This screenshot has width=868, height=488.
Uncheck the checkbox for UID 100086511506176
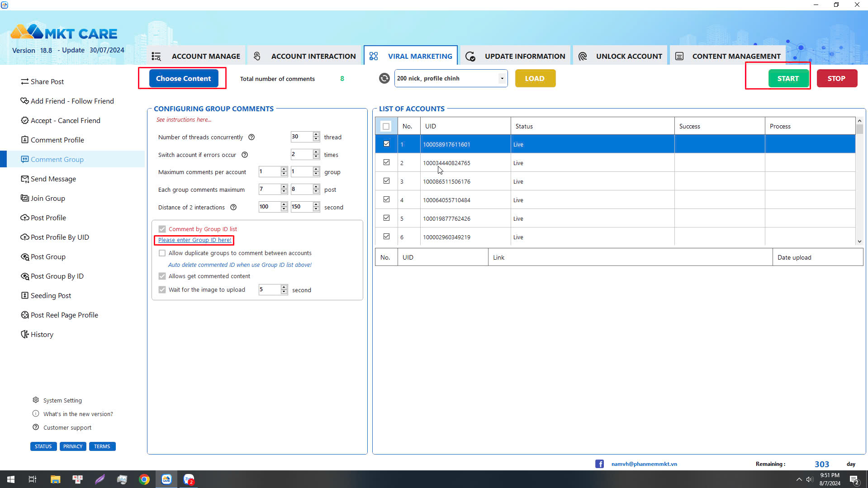(386, 181)
